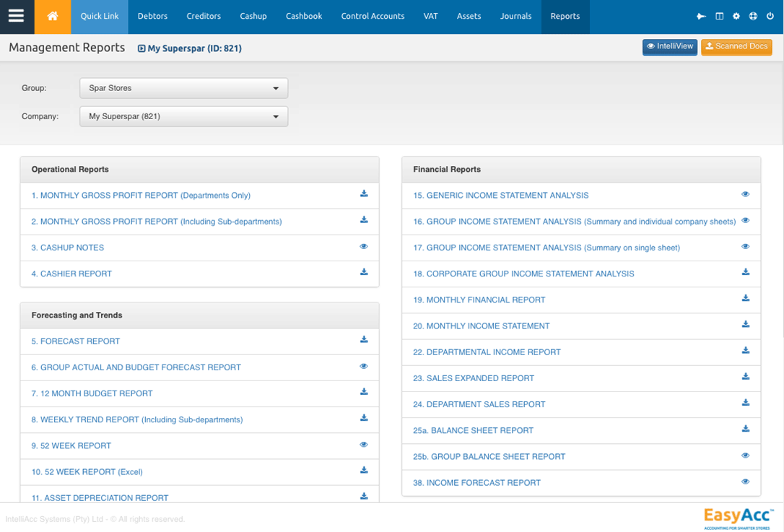Open the Cashup menu
Viewport: 784px width, 532px height.
click(x=253, y=17)
